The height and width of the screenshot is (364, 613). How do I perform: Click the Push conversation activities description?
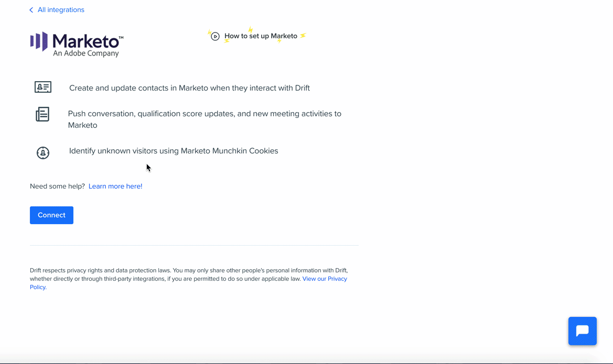[x=205, y=119]
